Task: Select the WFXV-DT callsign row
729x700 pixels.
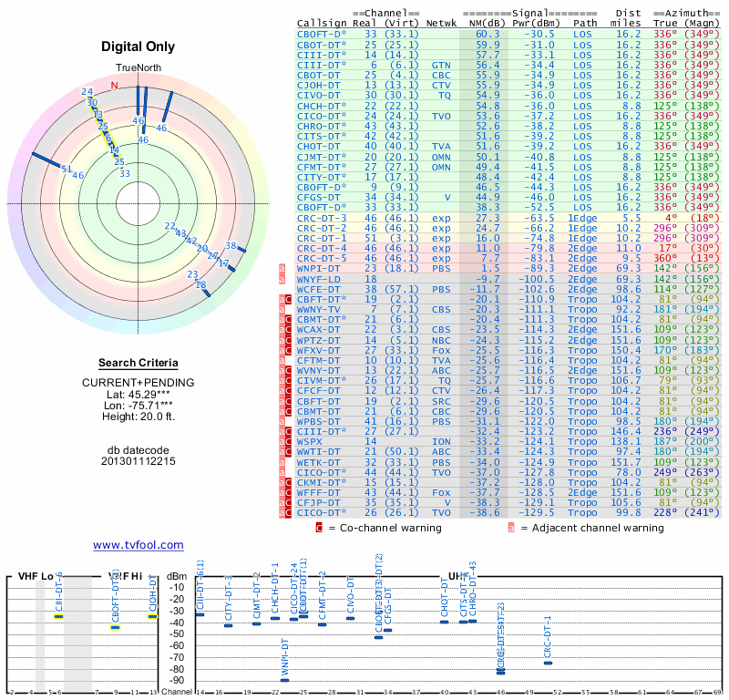Action: pyautogui.click(x=508, y=350)
